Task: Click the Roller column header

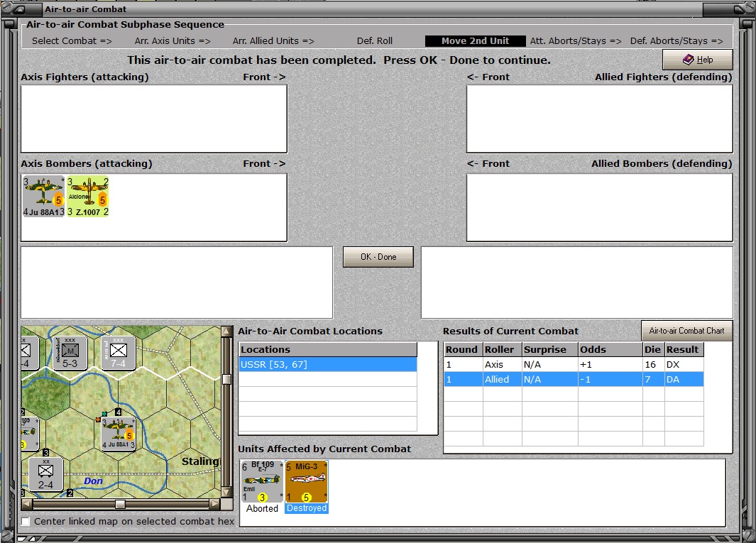Action: pyautogui.click(x=503, y=350)
